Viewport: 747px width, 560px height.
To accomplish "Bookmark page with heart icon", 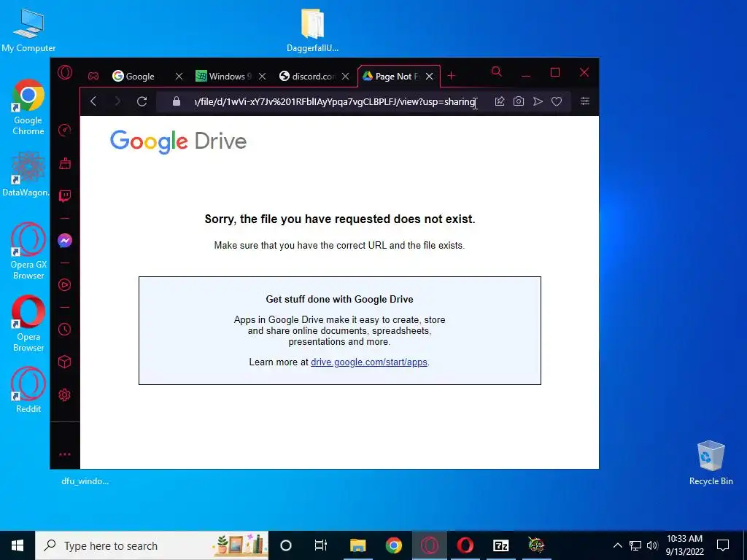I will point(557,101).
